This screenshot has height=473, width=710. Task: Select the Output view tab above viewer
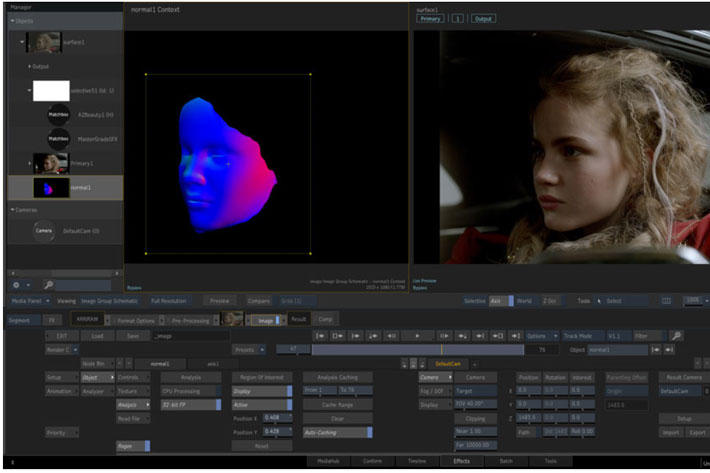point(483,19)
